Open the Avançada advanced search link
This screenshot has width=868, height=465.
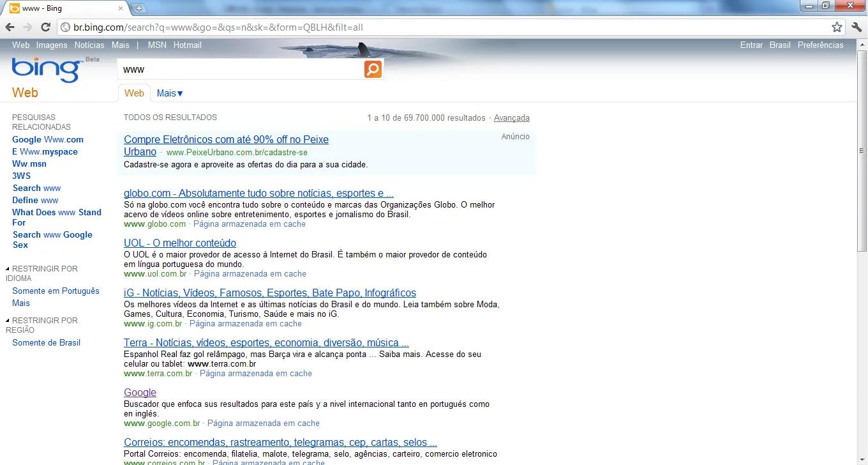(512, 118)
